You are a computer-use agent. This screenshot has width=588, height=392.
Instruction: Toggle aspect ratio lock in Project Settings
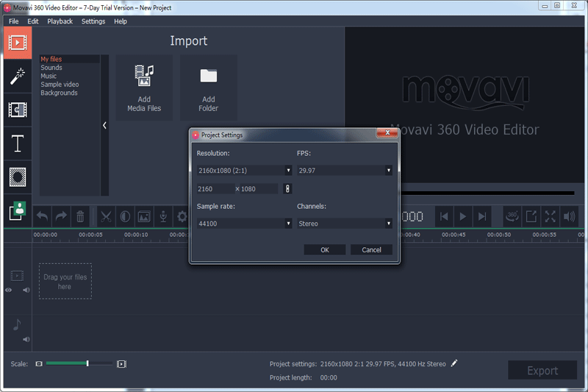tap(287, 189)
